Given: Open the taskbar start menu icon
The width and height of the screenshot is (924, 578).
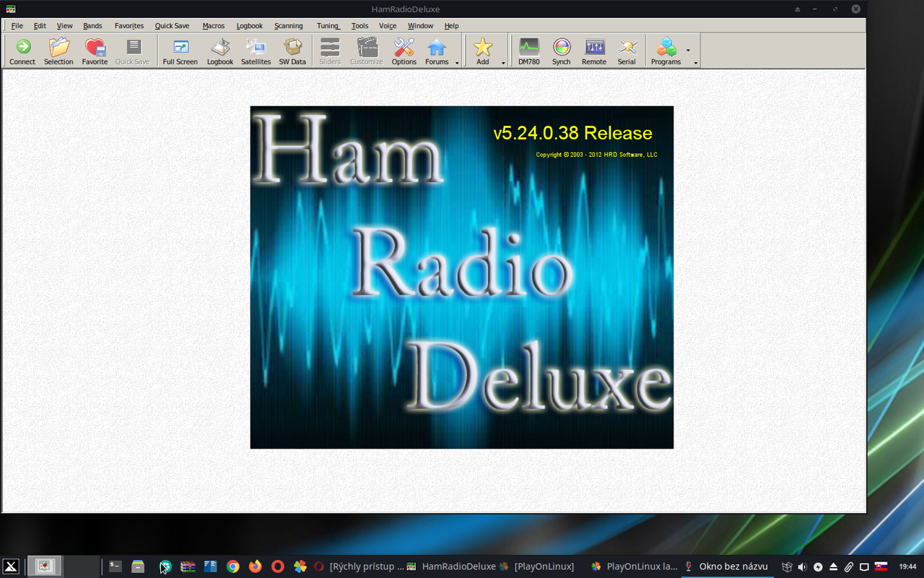Looking at the screenshot, I should tap(11, 566).
